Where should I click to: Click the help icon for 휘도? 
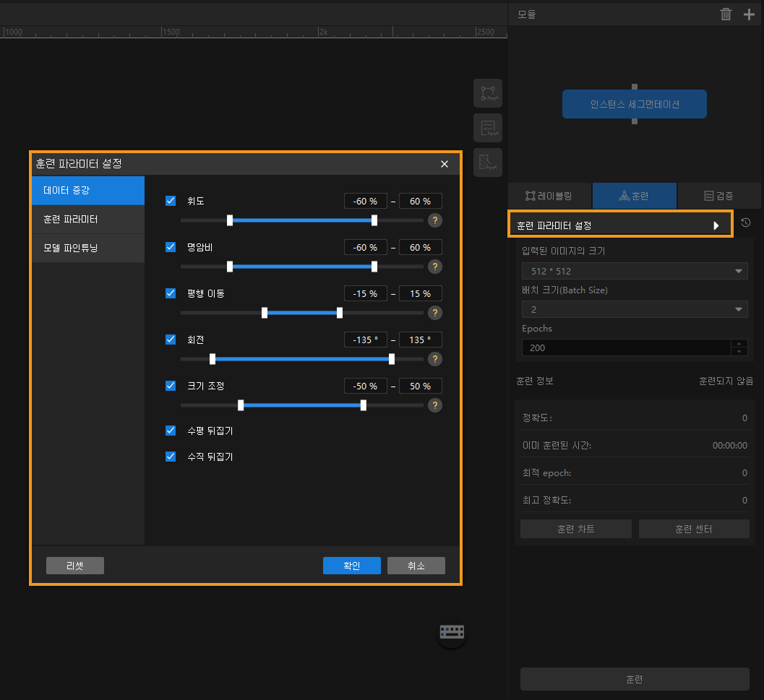(x=435, y=220)
